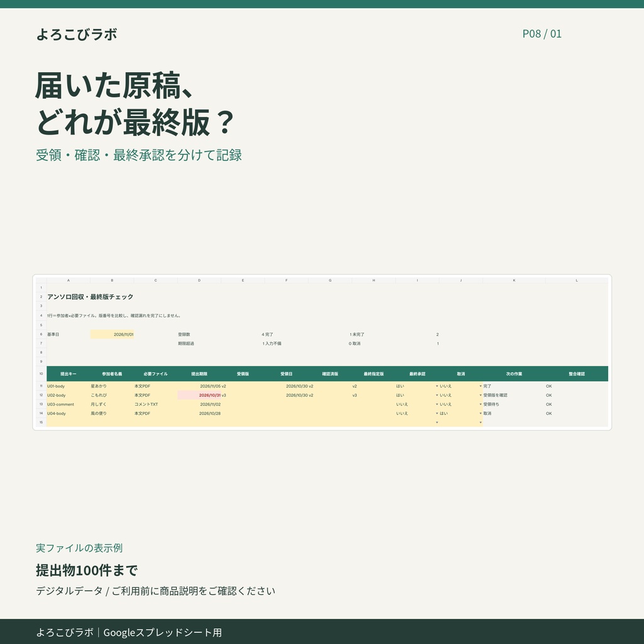644x644 pixels.
Task: Open 取消 dropdown arrow in U03-comment row
Action: [x=480, y=404]
